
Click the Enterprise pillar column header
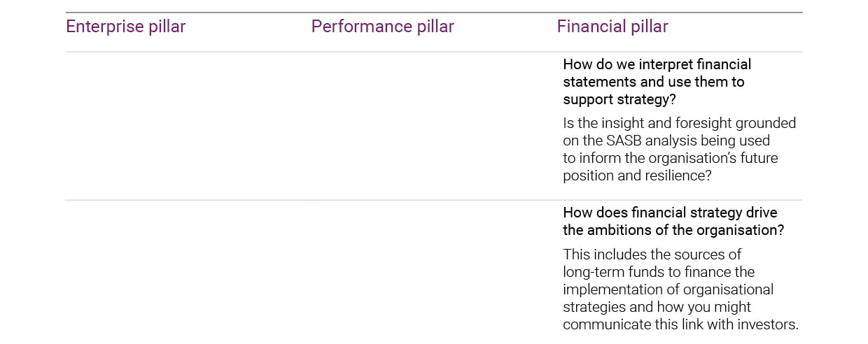coord(125,27)
